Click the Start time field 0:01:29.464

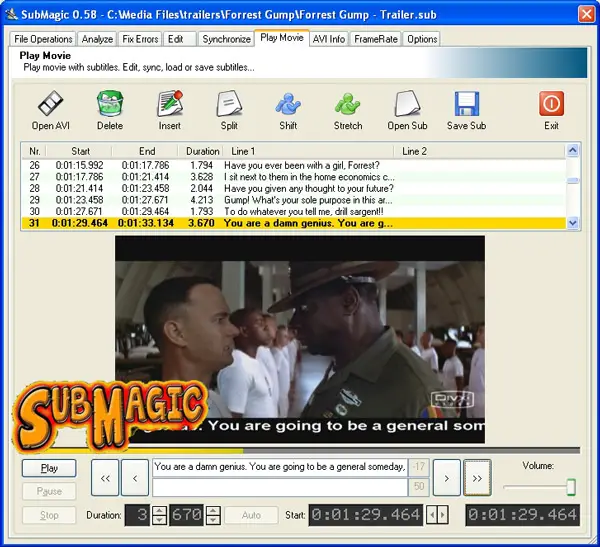(366, 515)
